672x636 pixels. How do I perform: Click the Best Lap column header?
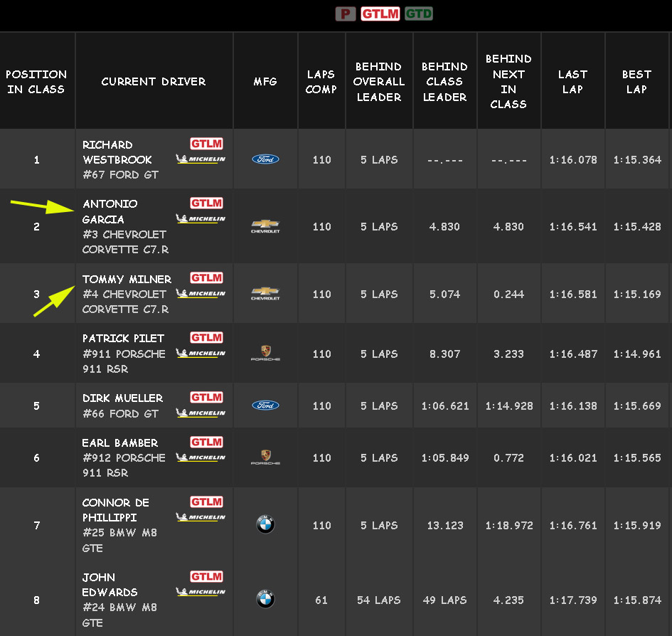pyautogui.click(x=637, y=82)
